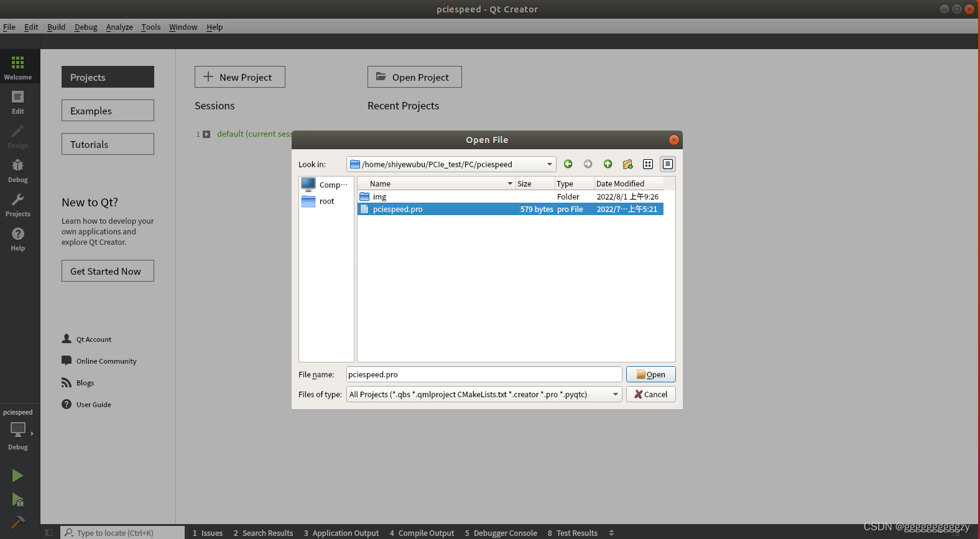980x539 pixels.
Task: Open Tools menu
Action: 150,27
